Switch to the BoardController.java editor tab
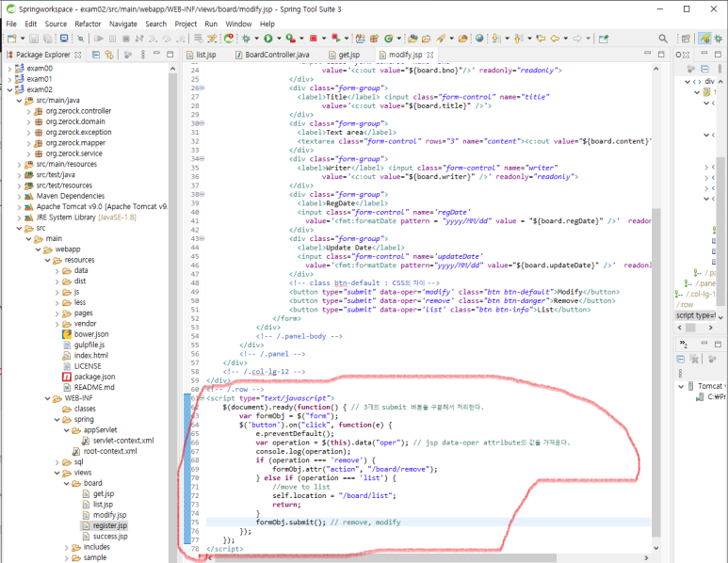This screenshot has height=563, width=728. coord(272,55)
